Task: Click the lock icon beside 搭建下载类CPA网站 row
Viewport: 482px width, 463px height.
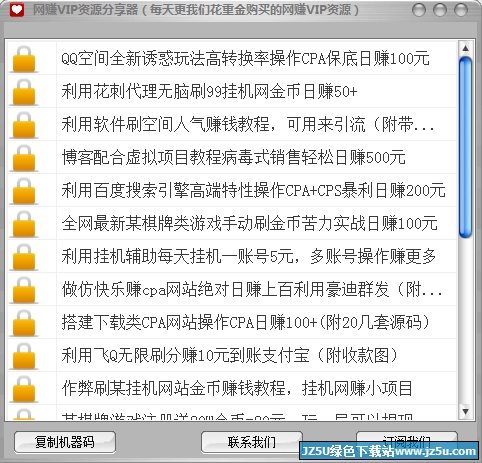Action: coord(24,323)
